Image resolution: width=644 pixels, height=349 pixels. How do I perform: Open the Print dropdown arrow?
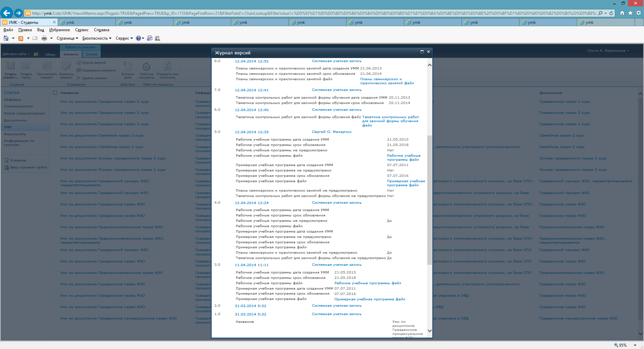click(x=51, y=38)
